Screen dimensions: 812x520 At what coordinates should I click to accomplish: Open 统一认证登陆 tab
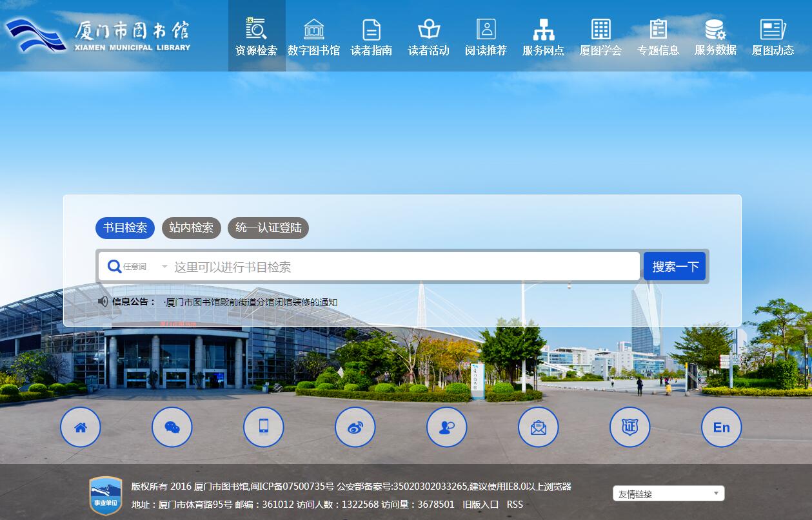(x=268, y=228)
